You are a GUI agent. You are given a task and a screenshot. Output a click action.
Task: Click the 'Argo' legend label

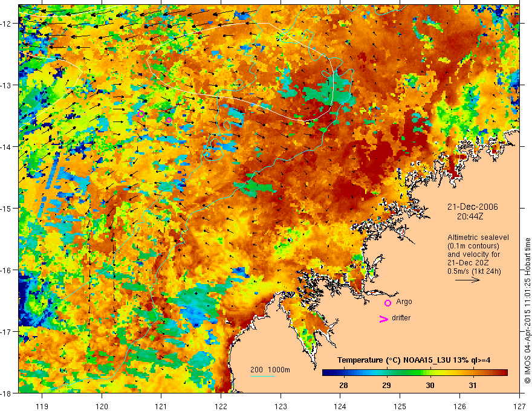coord(404,302)
